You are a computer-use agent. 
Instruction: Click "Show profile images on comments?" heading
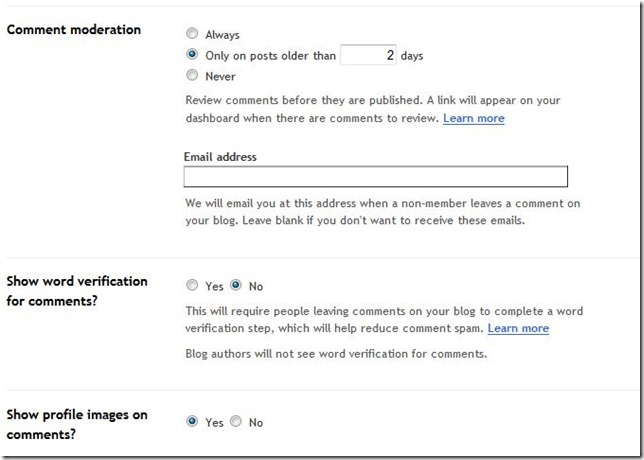(76, 424)
